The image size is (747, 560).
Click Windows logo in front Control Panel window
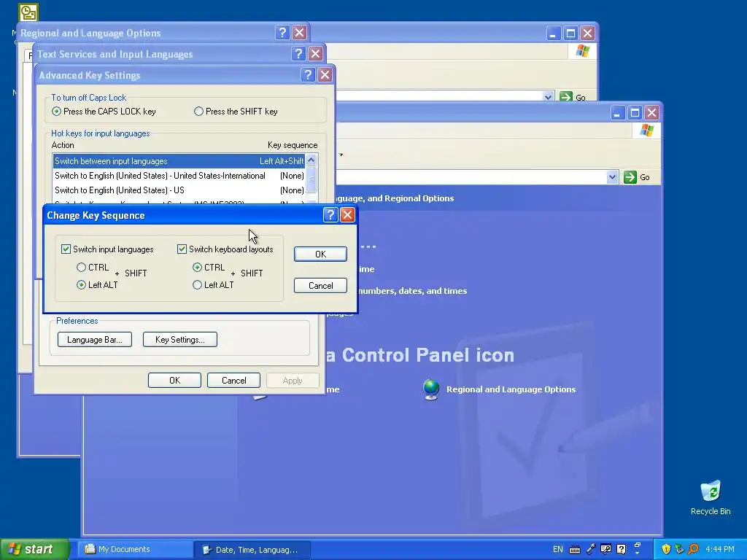tap(647, 131)
